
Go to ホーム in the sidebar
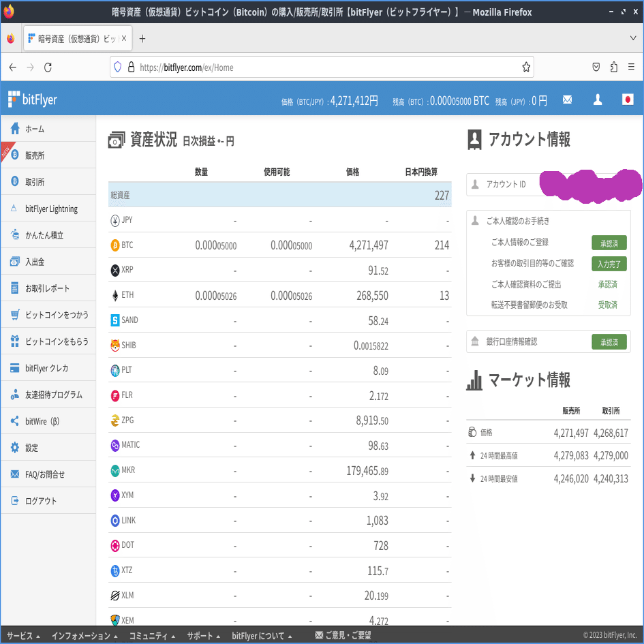[x=48, y=129]
